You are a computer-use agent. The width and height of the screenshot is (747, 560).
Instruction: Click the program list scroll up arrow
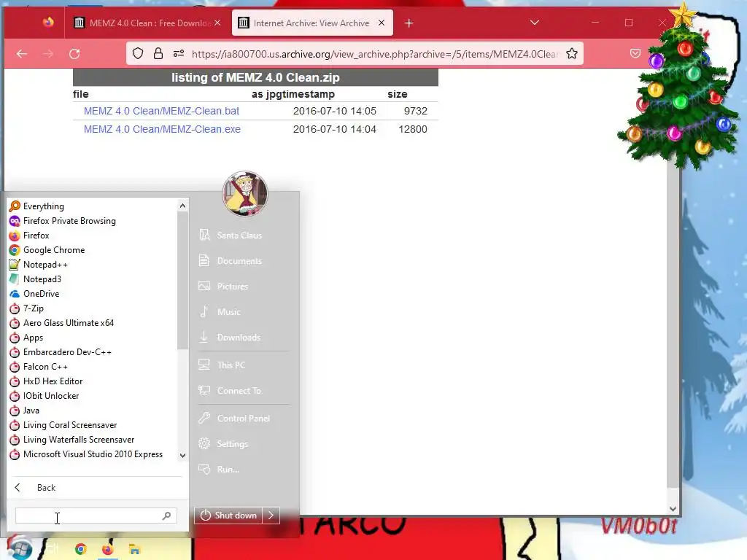click(182, 206)
